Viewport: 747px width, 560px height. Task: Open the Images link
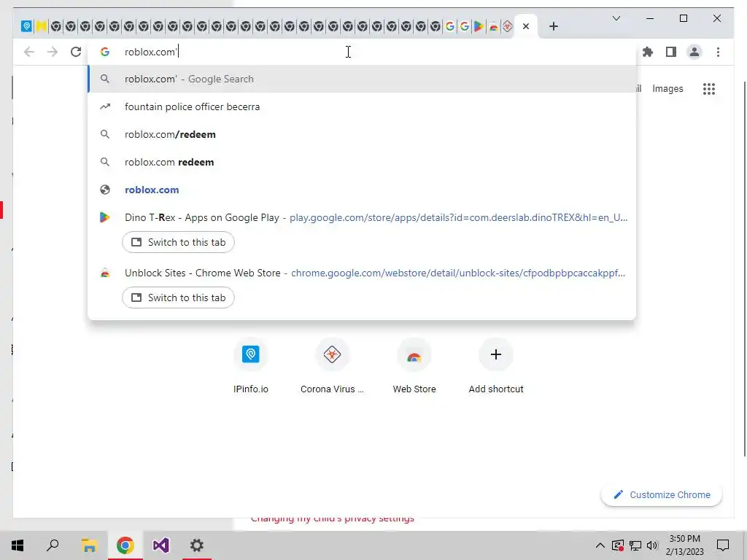[x=667, y=88]
